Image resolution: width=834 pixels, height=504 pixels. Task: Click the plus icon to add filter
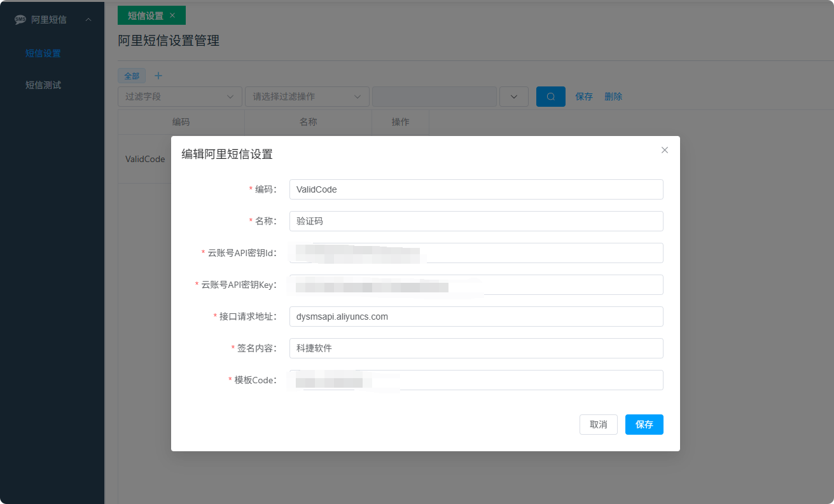click(x=158, y=76)
